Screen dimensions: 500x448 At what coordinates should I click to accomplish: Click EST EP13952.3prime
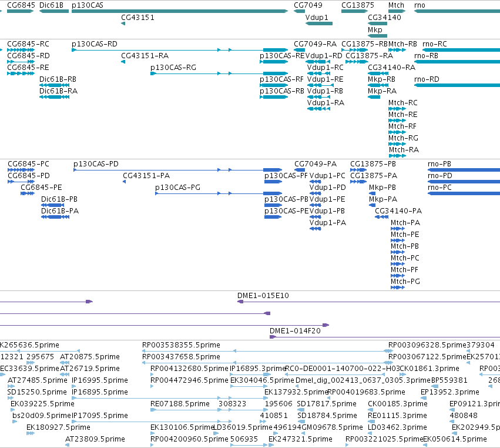(450, 392)
